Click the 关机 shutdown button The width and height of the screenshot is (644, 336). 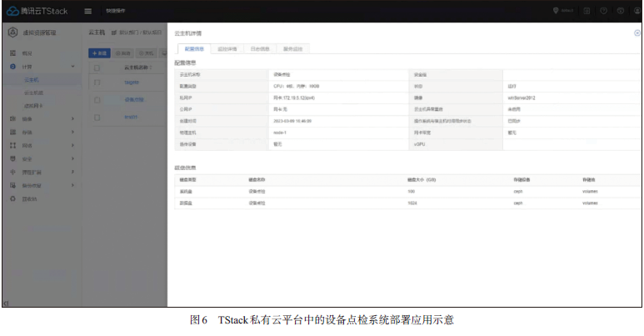(147, 53)
